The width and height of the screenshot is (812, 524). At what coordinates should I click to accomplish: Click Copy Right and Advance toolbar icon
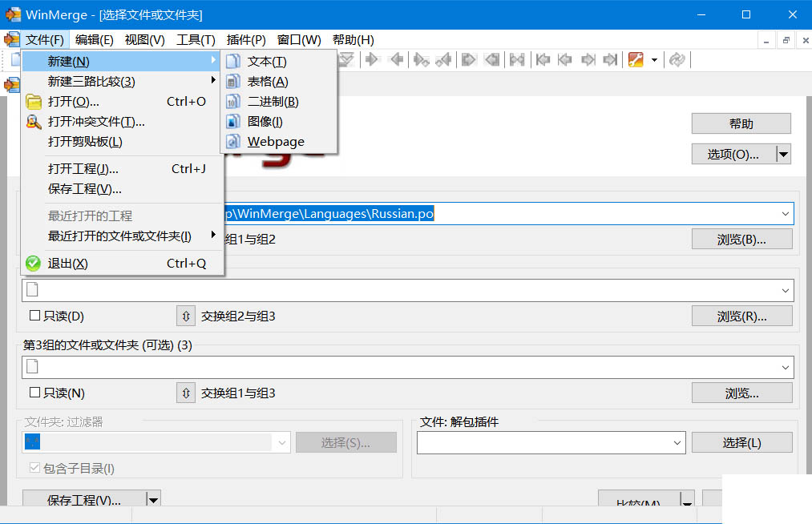[x=421, y=60]
